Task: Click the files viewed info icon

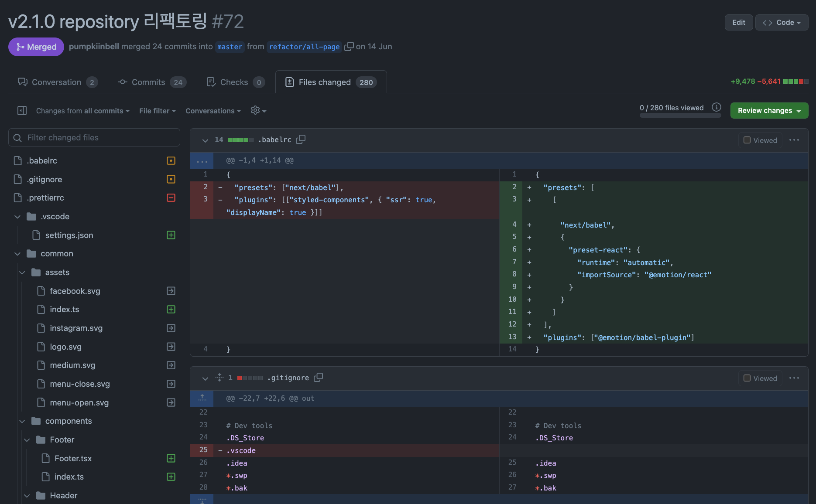Action: [x=716, y=107]
